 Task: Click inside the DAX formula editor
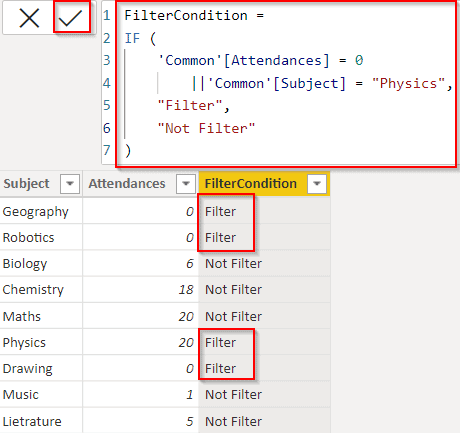pyautogui.click(x=286, y=83)
